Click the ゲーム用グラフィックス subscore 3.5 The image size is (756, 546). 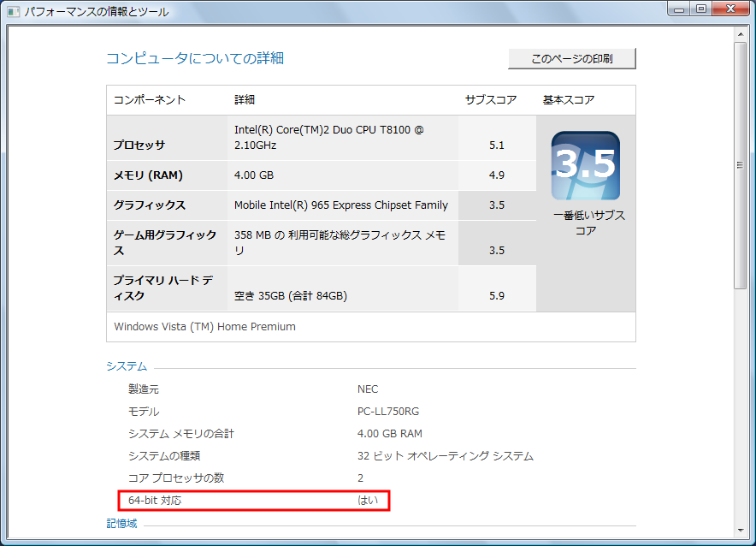[x=497, y=251]
